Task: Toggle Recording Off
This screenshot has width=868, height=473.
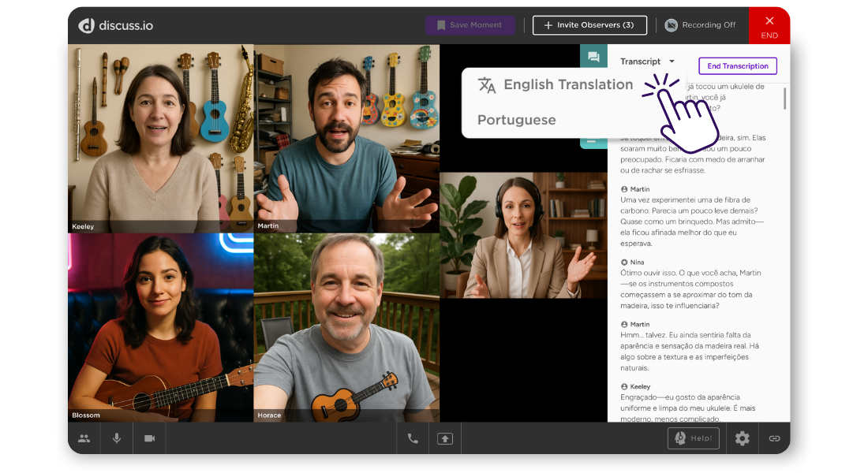Action: 700,25
